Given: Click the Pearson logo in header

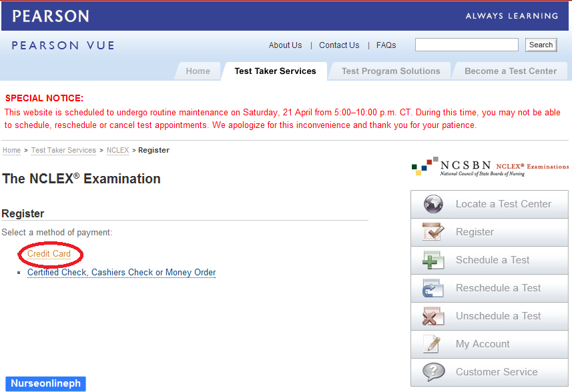Looking at the screenshot, I should [x=51, y=16].
